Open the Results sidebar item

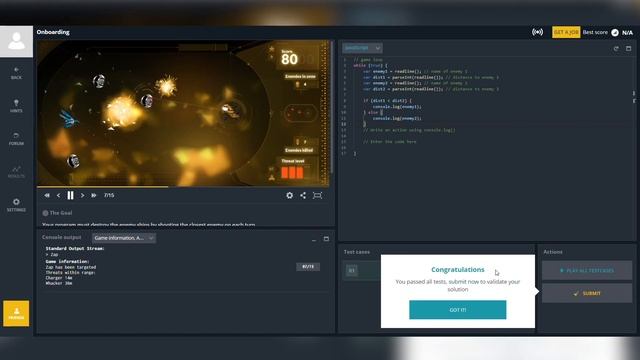[x=16, y=172]
